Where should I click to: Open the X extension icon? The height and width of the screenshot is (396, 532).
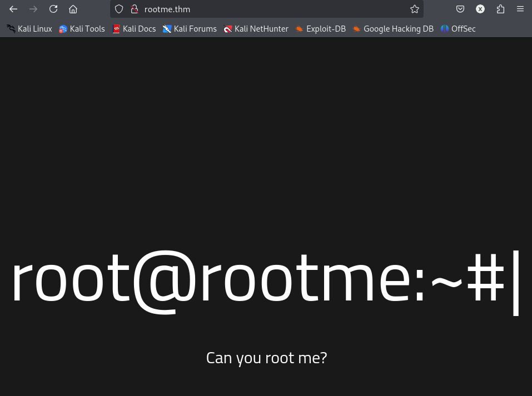pyautogui.click(x=480, y=9)
